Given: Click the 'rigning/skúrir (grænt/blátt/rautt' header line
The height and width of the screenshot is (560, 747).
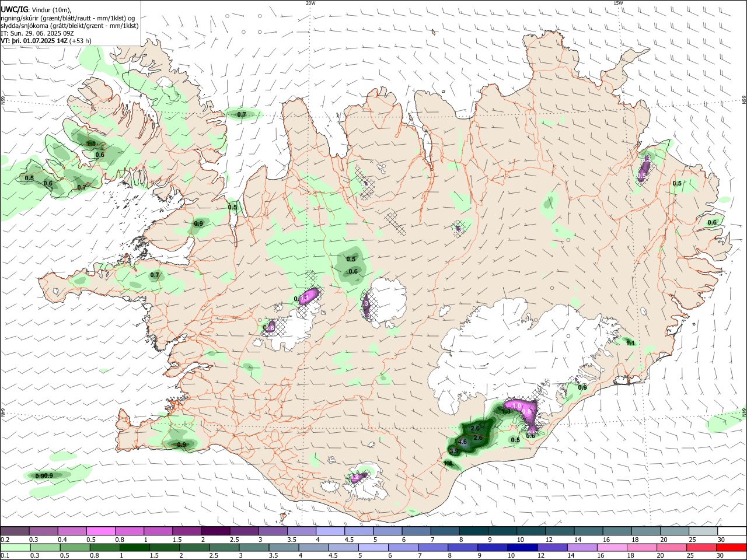Looking at the screenshot, I should tap(69, 18).
